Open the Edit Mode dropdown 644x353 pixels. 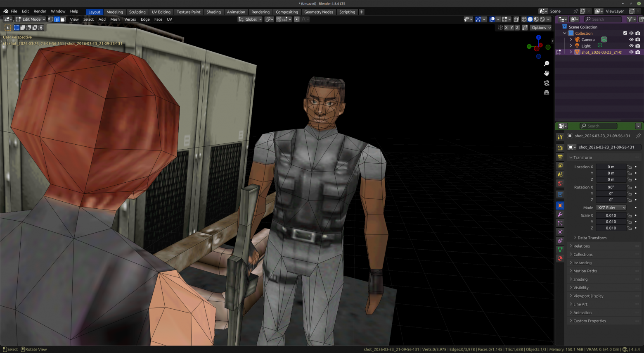30,19
